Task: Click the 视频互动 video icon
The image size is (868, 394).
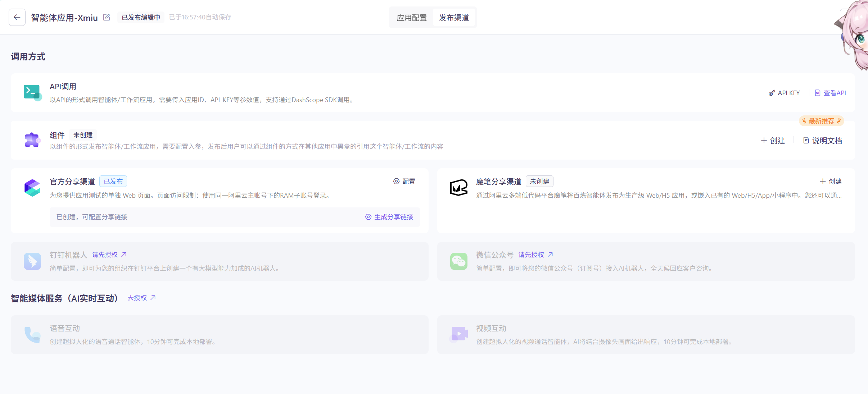Action: tap(458, 334)
